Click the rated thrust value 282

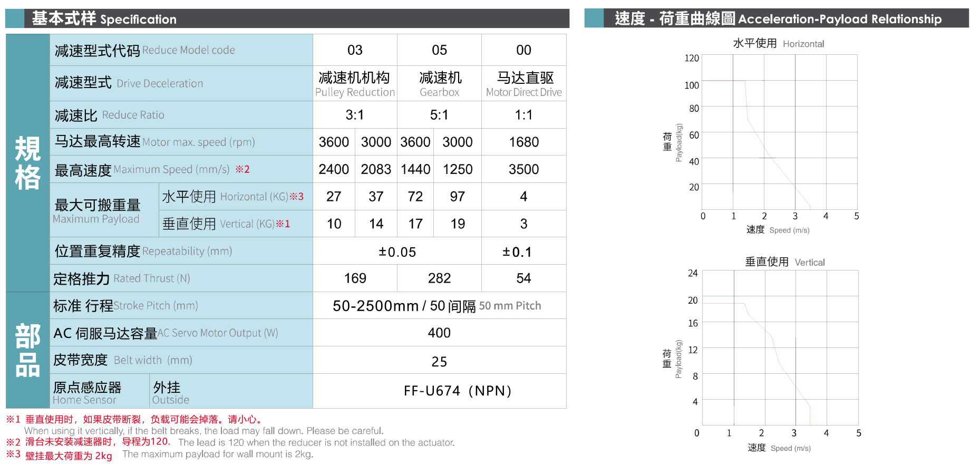439,278
